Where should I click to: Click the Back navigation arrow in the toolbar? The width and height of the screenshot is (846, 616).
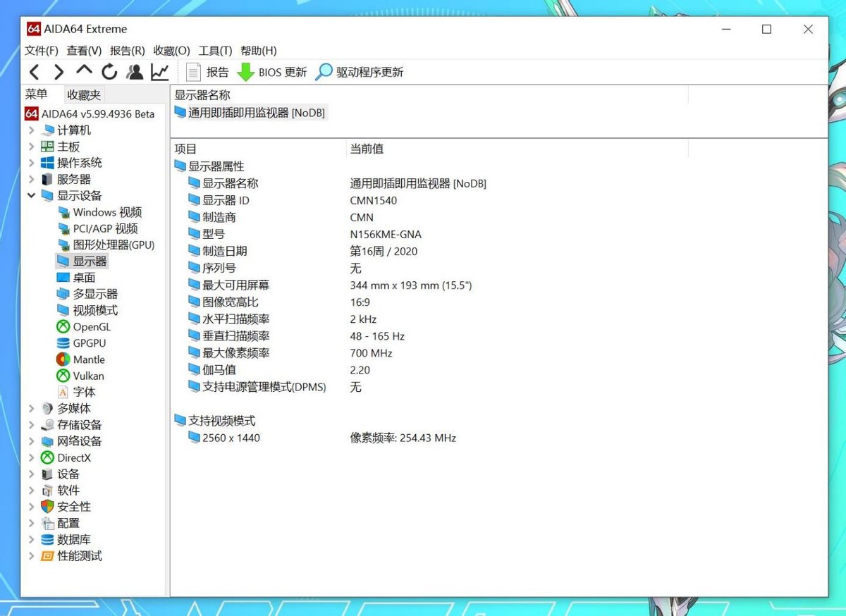click(x=34, y=71)
